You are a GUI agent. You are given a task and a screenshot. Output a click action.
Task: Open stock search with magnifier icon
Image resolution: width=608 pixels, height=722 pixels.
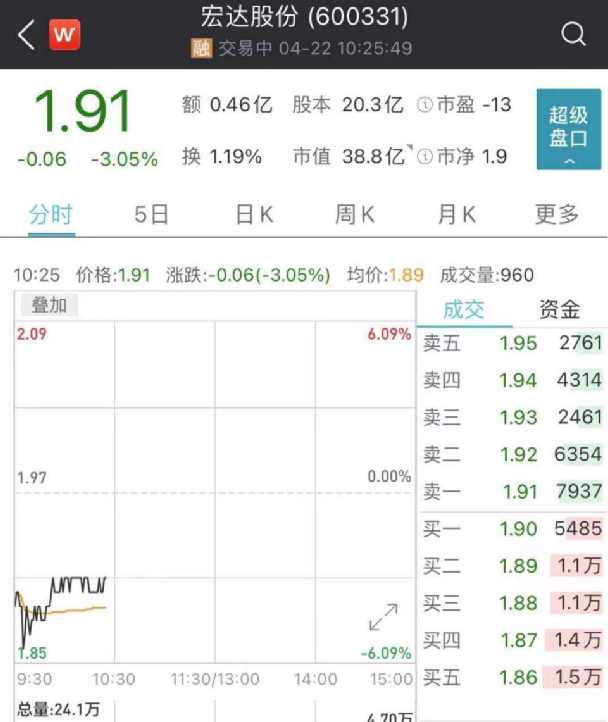[573, 35]
